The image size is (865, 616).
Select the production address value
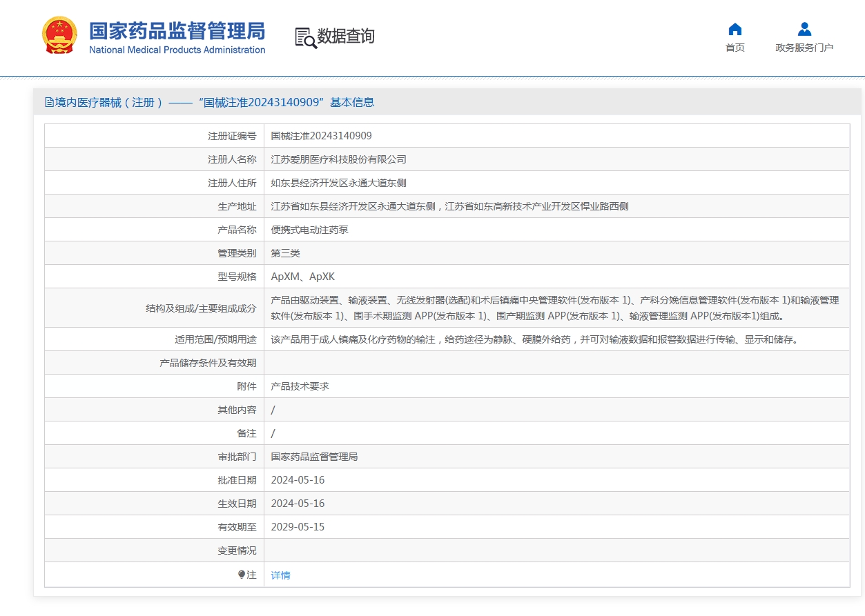click(449, 206)
